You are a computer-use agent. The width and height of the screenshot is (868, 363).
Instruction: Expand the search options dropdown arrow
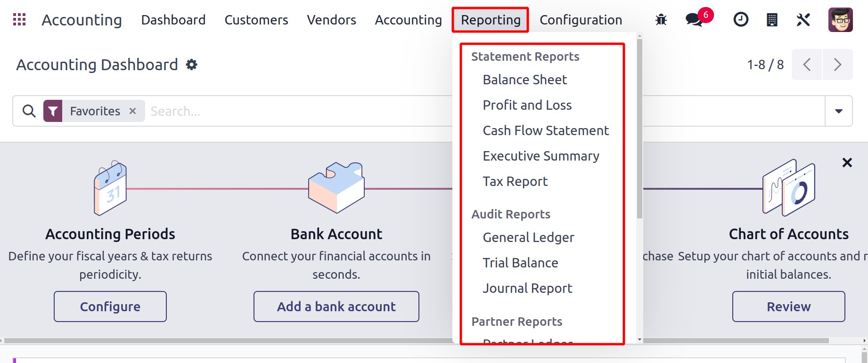click(x=838, y=111)
